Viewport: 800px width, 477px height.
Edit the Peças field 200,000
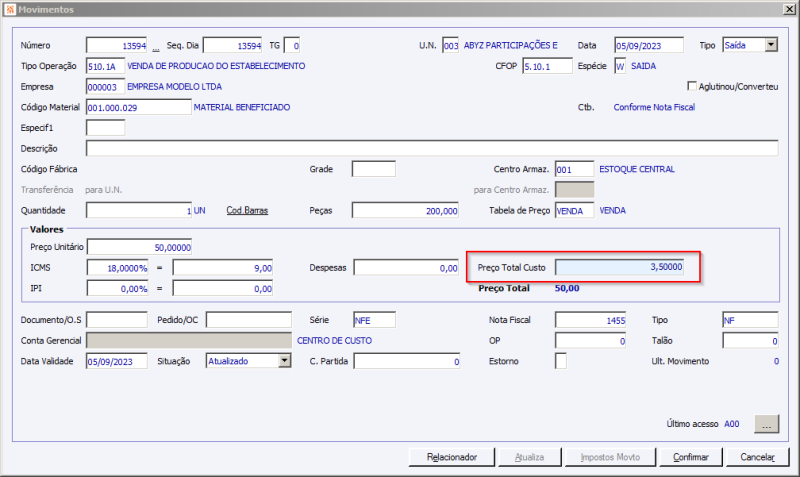point(405,210)
